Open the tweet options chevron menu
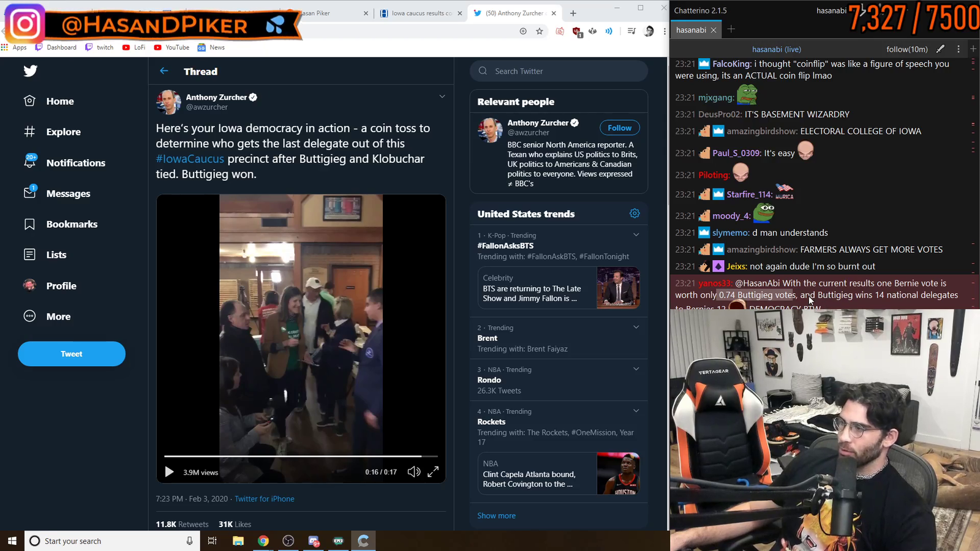This screenshot has width=980, height=551. (x=442, y=97)
